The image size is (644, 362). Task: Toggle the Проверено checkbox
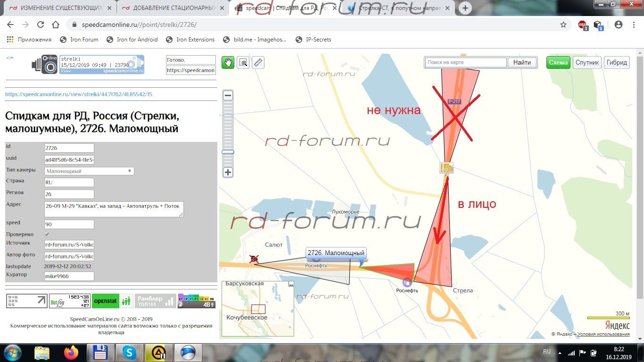[47, 234]
